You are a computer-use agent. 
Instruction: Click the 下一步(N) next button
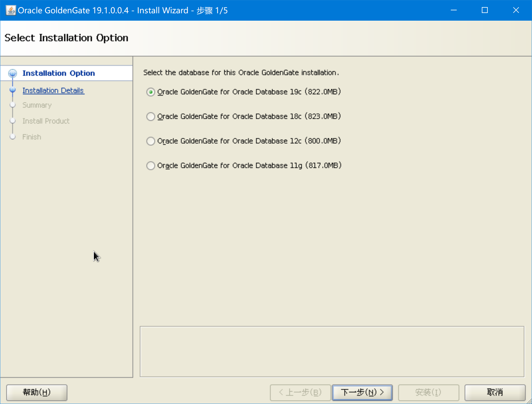point(362,392)
